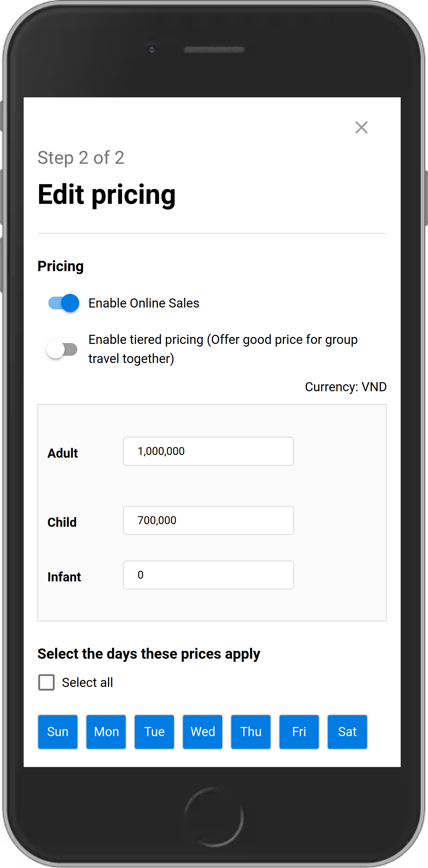
Task: Toggle the Fri day selection
Action: click(299, 732)
